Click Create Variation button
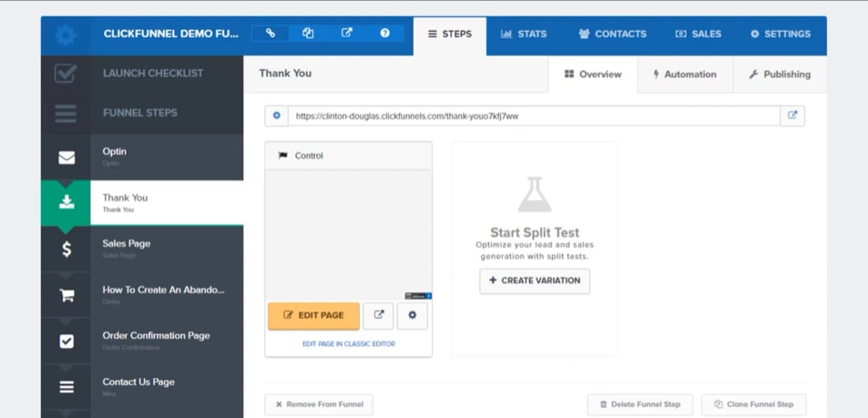Image resolution: width=868 pixels, height=418 pixels. [x=535, y=280]
